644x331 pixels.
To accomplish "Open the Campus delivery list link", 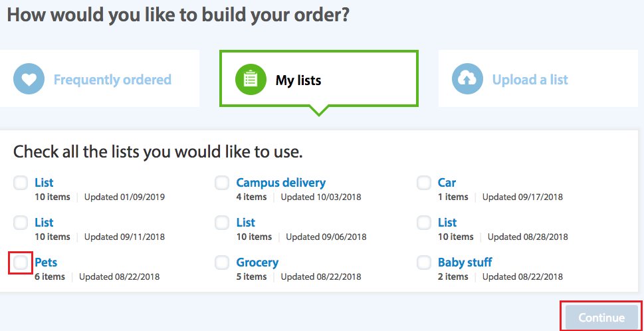I will (280, 182).
